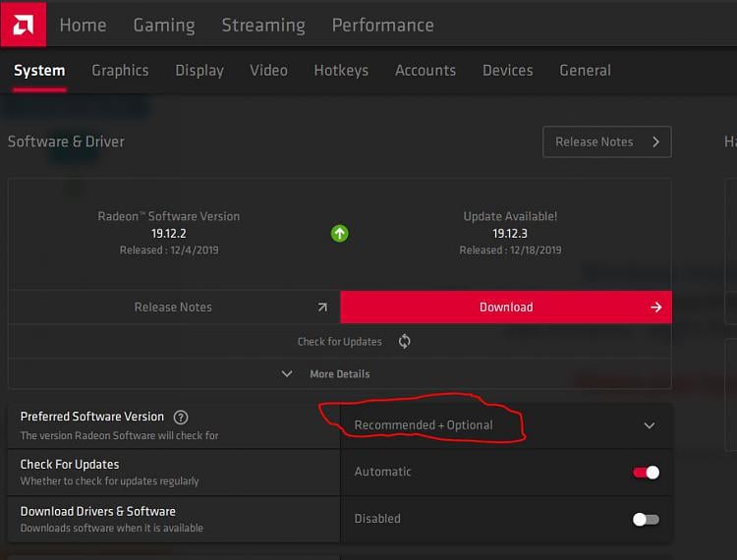Screen dimensions: 737x560
Task: Switch to the Devices tab
Action: point(508,71)
